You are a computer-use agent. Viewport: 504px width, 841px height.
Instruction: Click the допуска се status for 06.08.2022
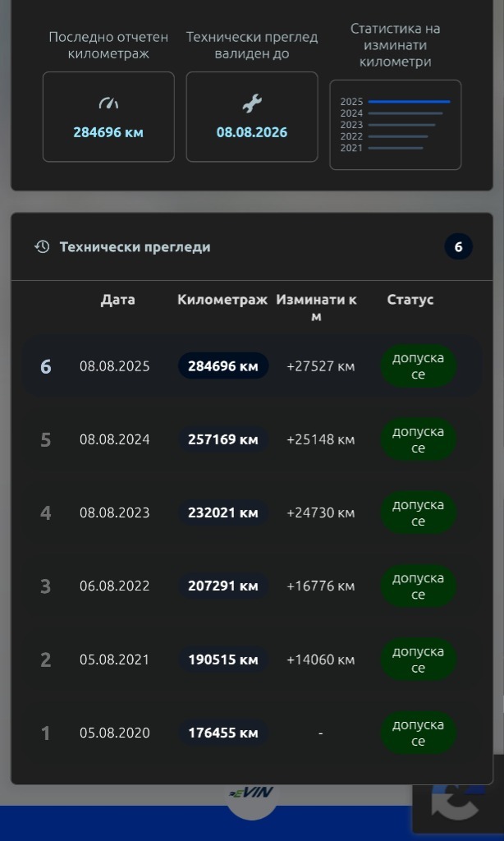pos(418,586)
